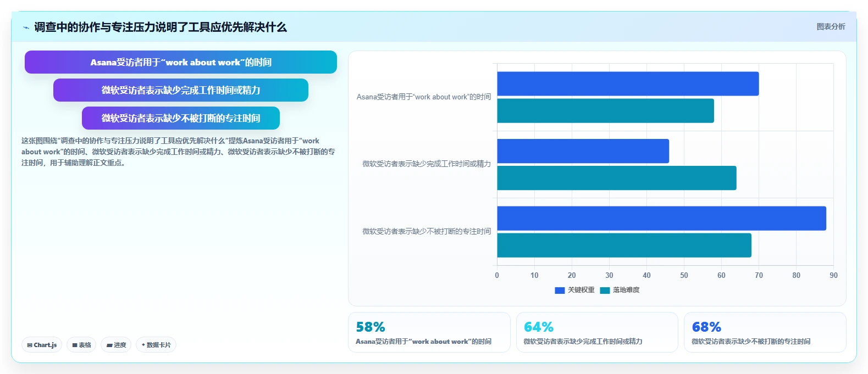
Task: Select the gradient pill 微软受访者表示缺少不被打断的专注时间
Action: click(x=181, y=118)
